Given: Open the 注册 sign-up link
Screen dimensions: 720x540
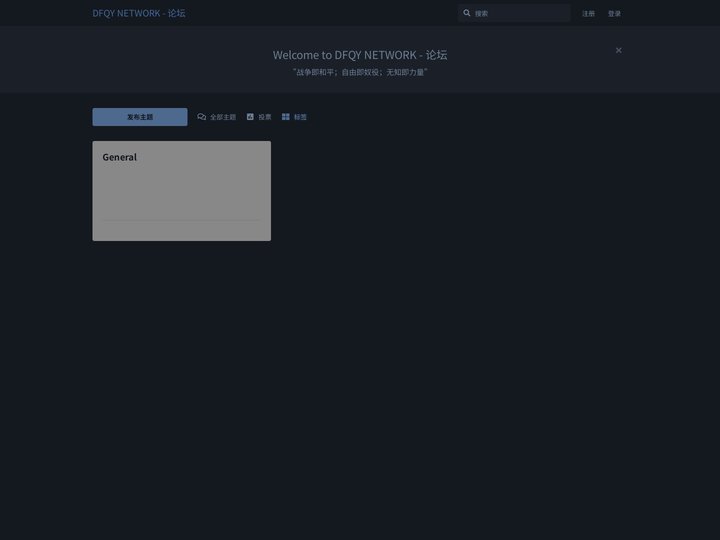Looking at the screenshot, I should 588,13.
